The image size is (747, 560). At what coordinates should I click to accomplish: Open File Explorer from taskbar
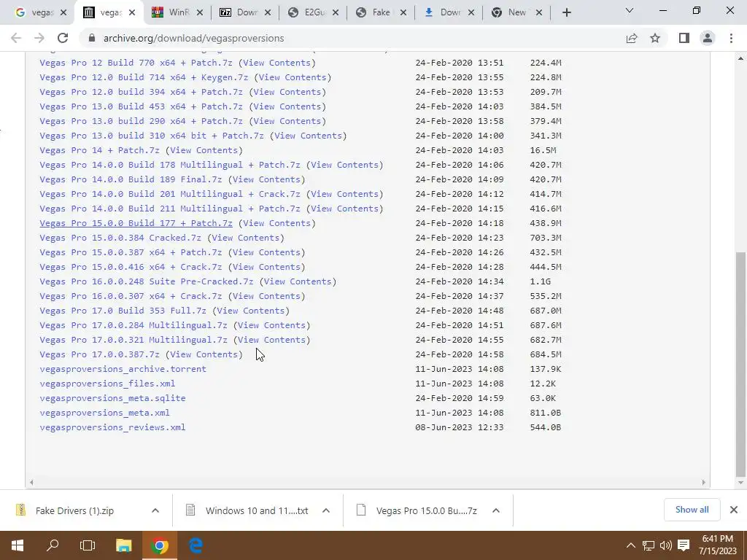(123, 545)
